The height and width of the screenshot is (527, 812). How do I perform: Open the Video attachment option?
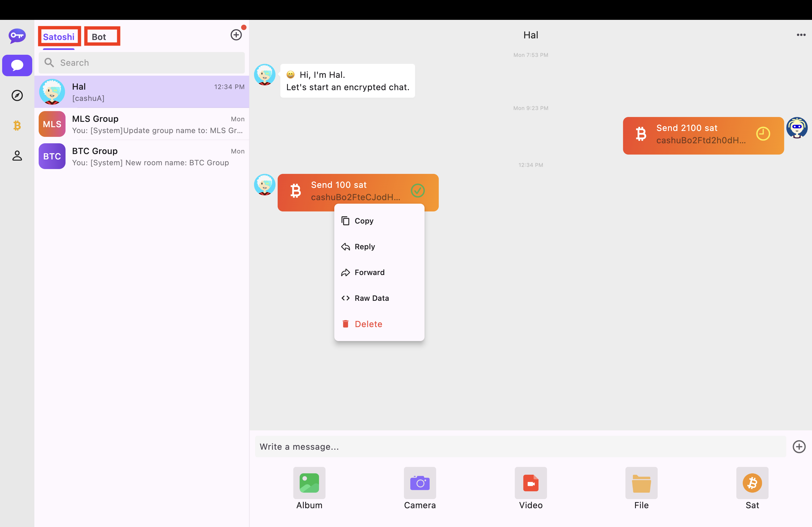[531, 488]
